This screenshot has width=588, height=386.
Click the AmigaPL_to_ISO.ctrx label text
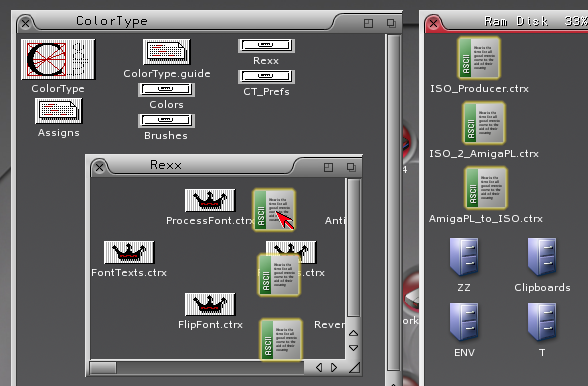point(486,219)
